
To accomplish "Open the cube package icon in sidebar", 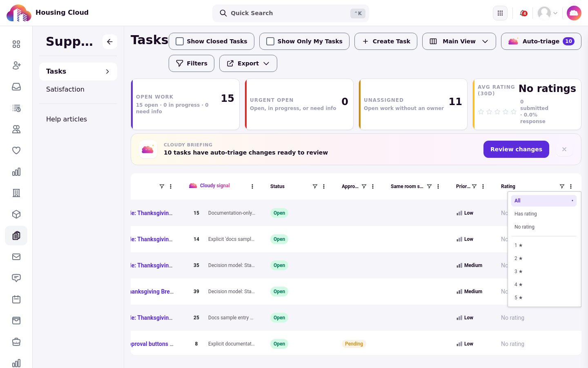I will coord(16,214).
